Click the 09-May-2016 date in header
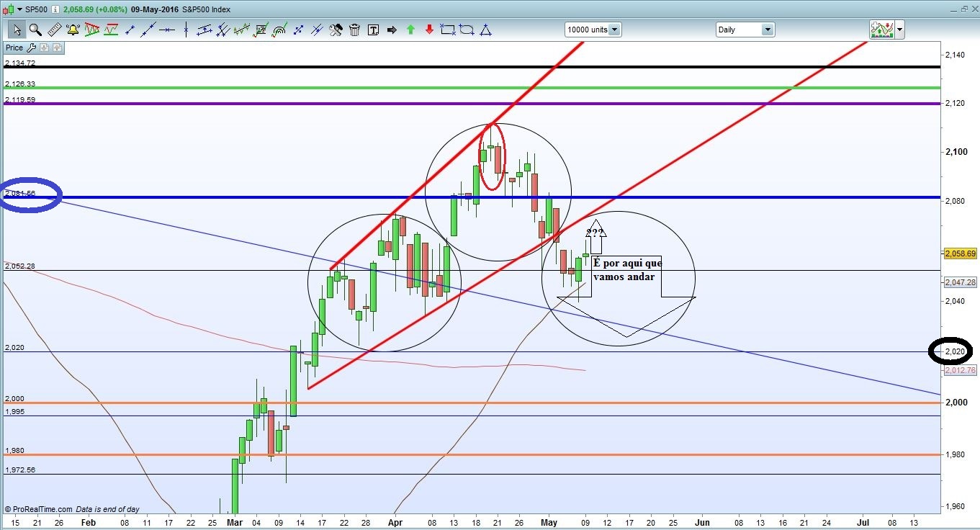Screen dimensions: 980x530 tap(156, 10)
